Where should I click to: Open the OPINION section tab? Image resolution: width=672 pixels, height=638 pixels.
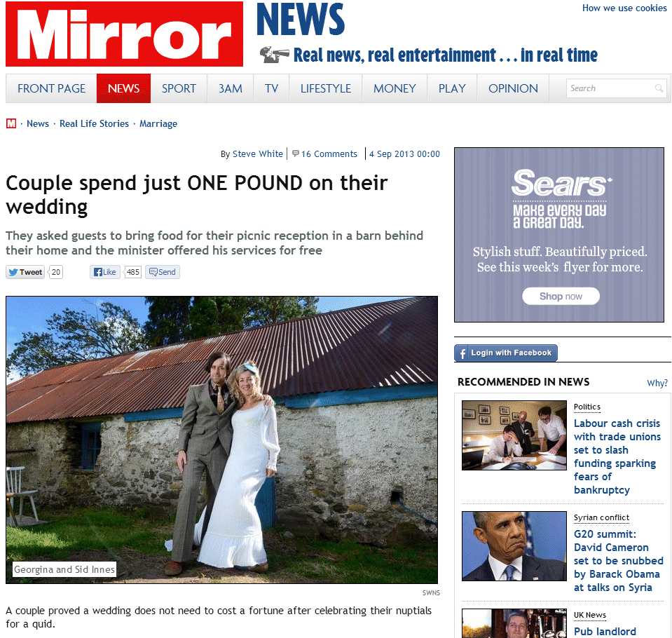(513, 88)
